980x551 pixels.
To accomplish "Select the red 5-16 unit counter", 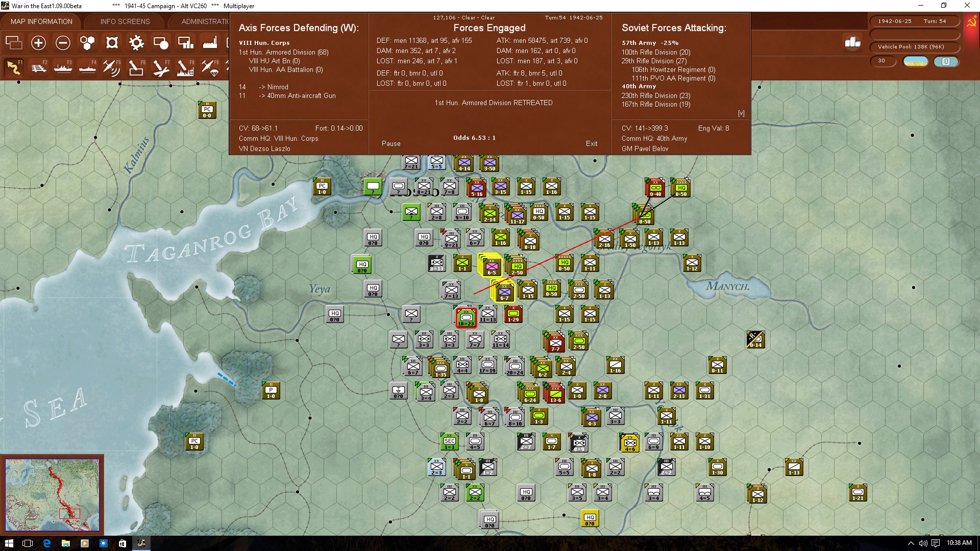I will coord(477,188).
